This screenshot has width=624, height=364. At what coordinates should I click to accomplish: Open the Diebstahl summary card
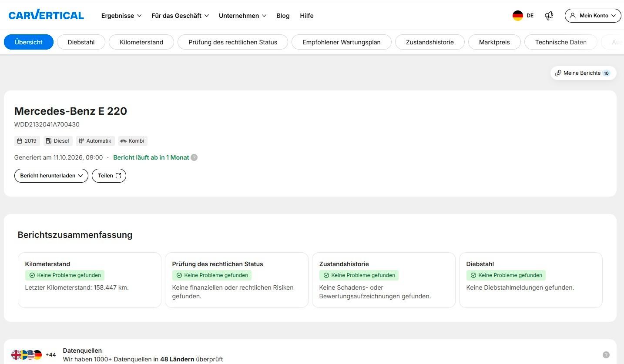tap(531, 280)
